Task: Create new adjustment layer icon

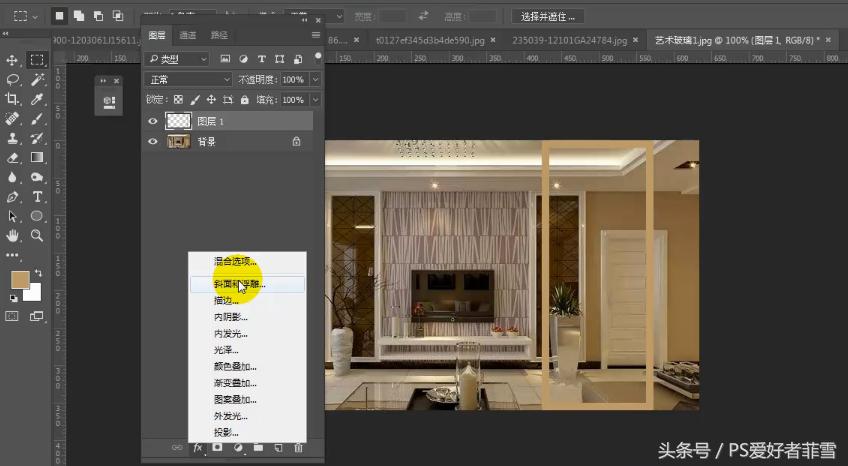Action: 238,448
